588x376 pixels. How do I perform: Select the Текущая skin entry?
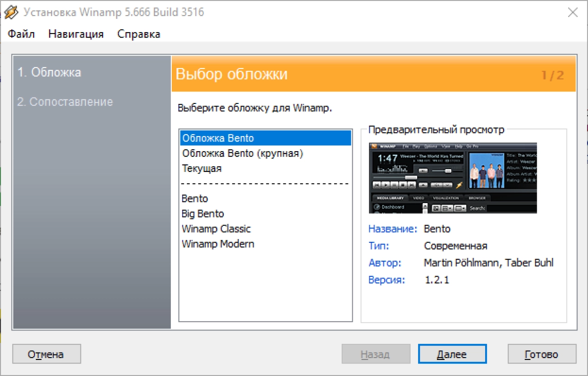pos(266,168)
